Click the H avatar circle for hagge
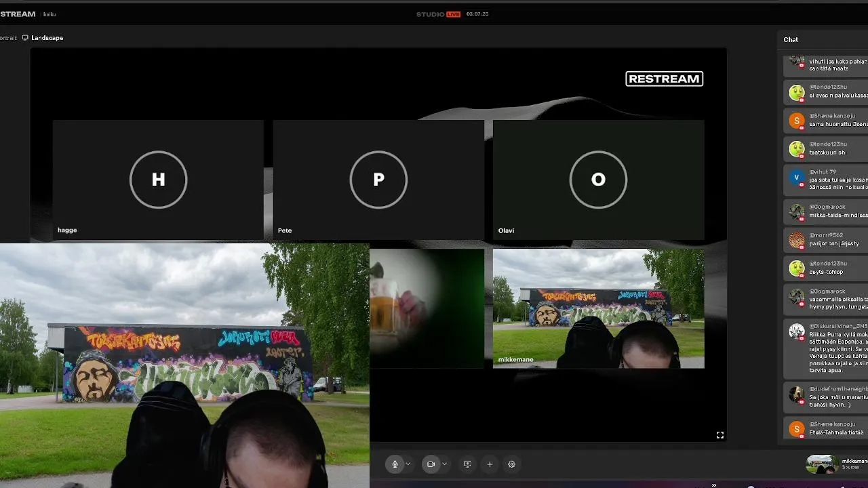This screenshot has height=488, width=868. tap(158, 180)
